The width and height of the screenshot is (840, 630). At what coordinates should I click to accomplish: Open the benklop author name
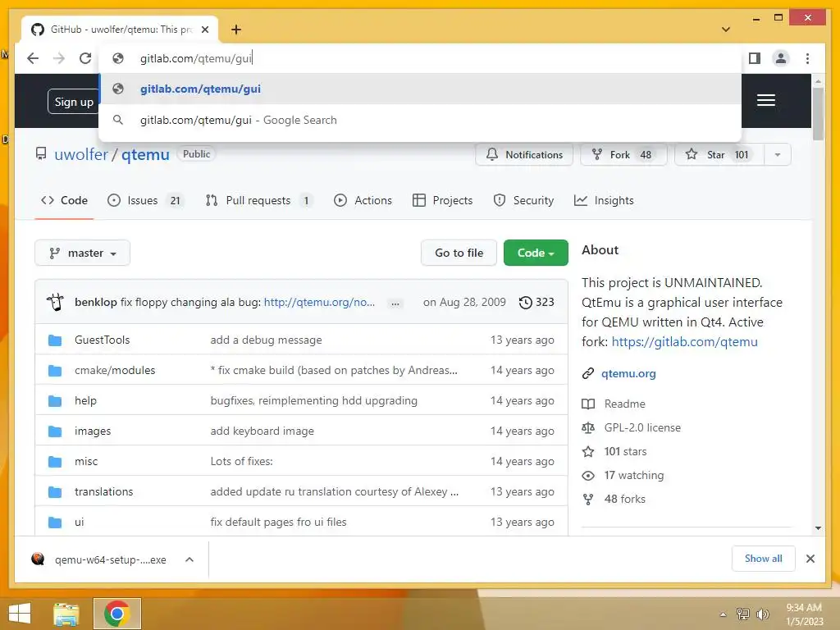click(x=96, y=302)
